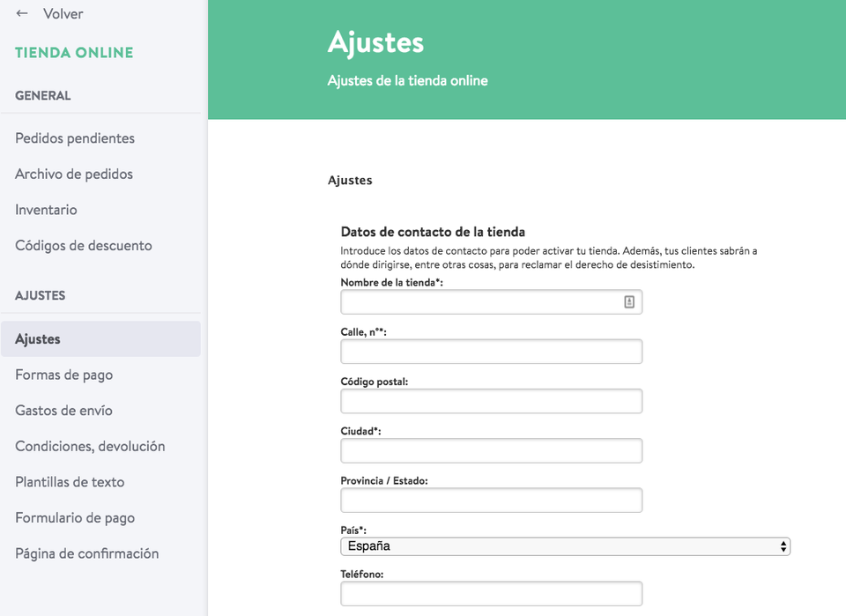The height and width of the screenshot is (616, 846).
Task: Focus the Nombre de la tienda field
Action: [491, 302]
